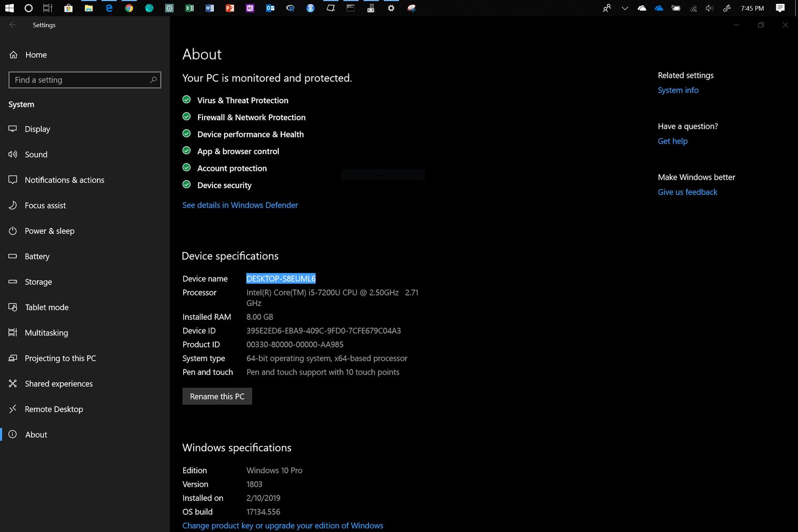Viewport: 798px width, 532px height.
Task: Open command prompt icon in taskbar
Action: tap(351, 8)
